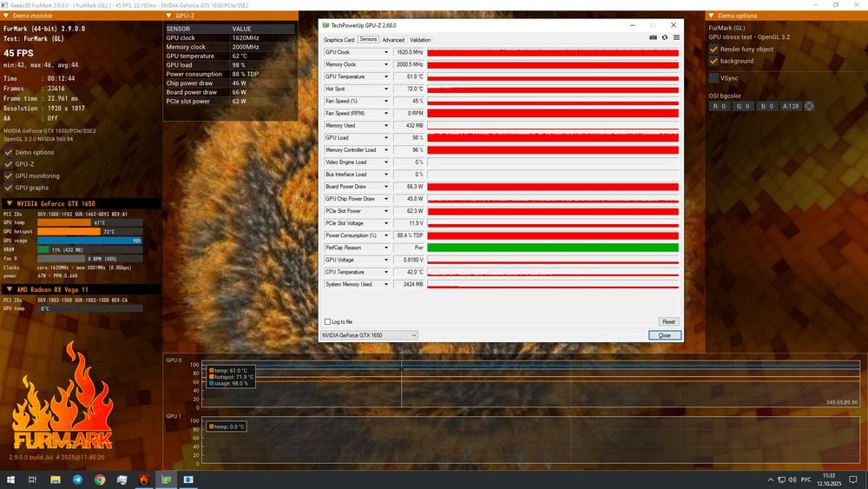Image resolution: width=868 pixels, height=489 pixels.
Task: Toggle the GPU-Z checkbox in Demo monitor
Action: (9, 164)
